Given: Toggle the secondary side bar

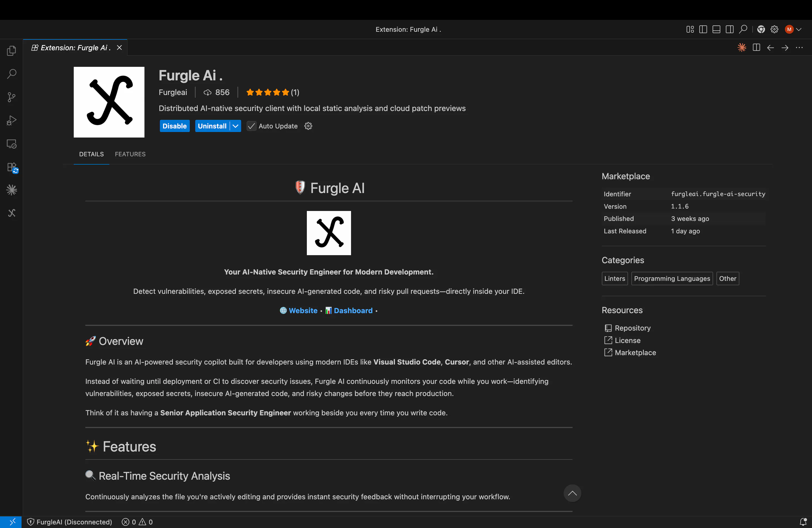Looking at the screenshot, I should point(730,29).
